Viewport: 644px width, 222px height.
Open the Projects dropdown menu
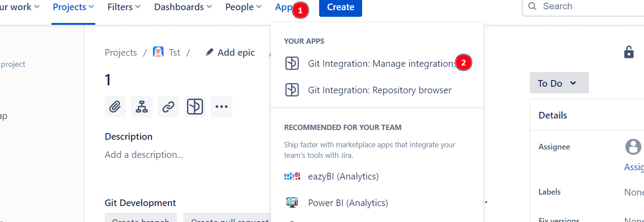73,7
